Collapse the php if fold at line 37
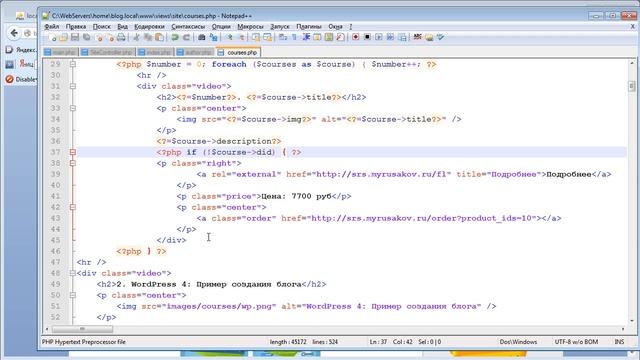Viewport: 640px width, 360px height. point(73,152)
